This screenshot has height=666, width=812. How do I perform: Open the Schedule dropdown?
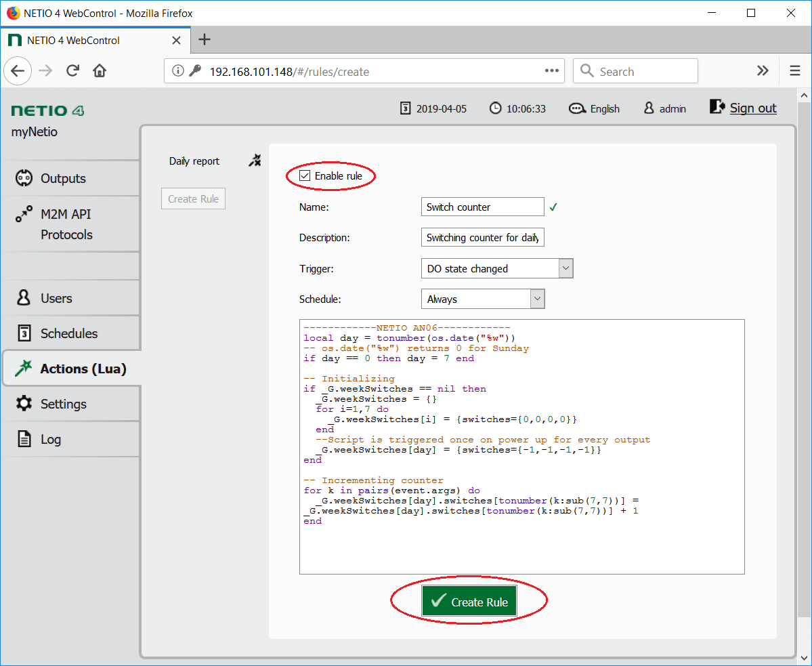click(x=483, y=299)
